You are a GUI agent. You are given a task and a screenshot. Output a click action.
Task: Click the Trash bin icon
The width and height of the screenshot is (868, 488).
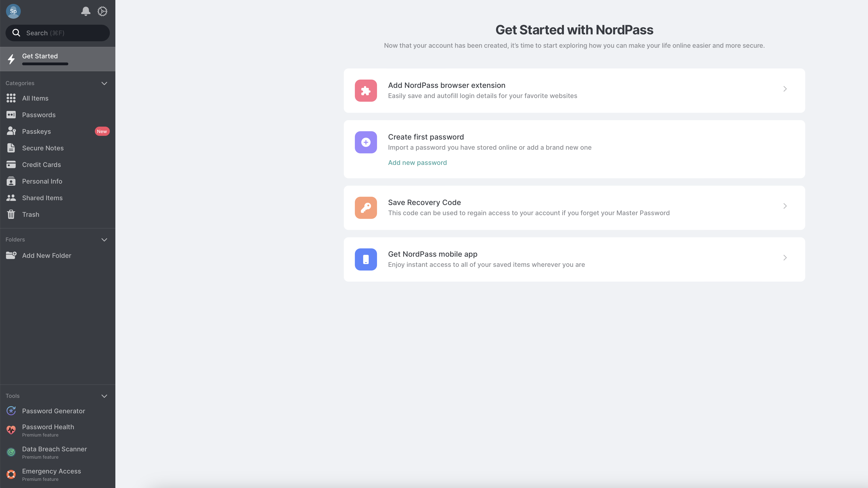coord(11,214)
